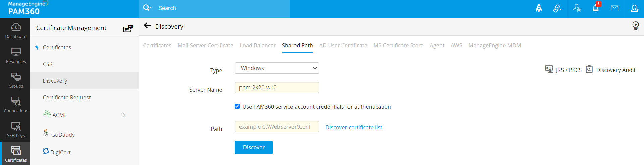Click the rocket icon in header
The height and width of the screenshot is (165, 644).
coord(539,8)
